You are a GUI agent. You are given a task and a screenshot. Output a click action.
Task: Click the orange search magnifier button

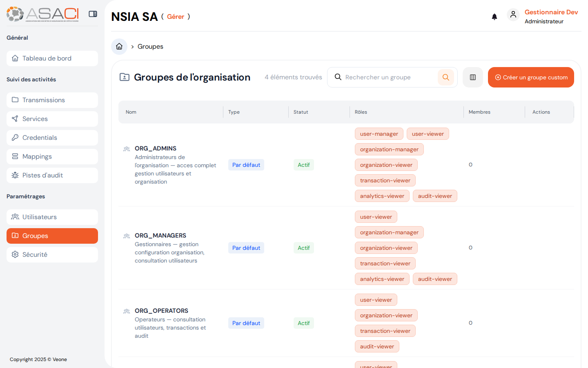[445, 77]
